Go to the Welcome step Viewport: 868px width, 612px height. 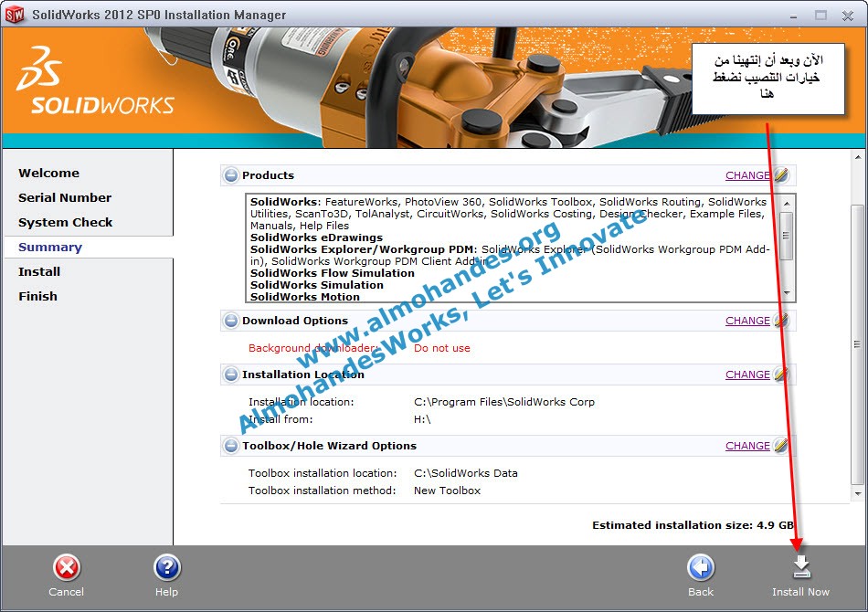click(x=48, y=174)
